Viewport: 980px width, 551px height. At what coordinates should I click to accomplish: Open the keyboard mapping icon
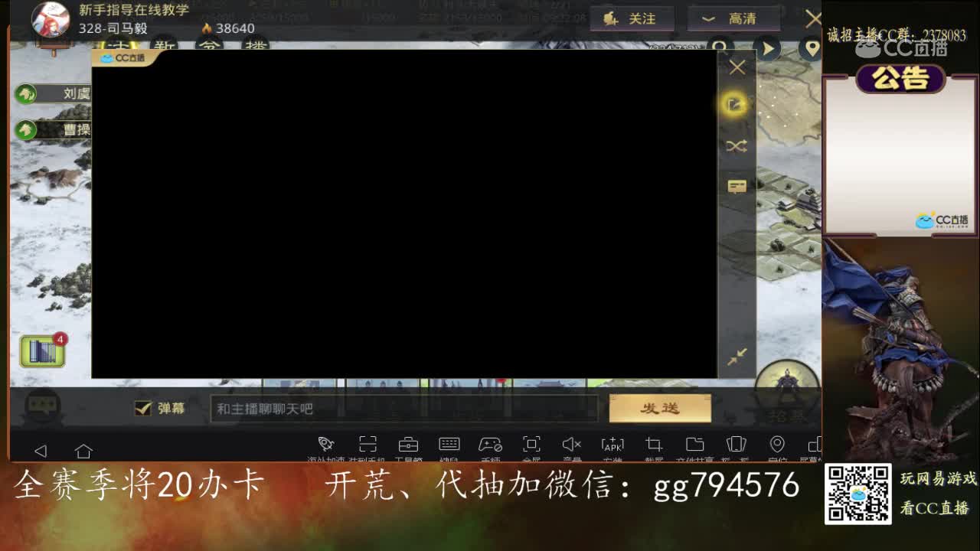tap(449, 445)
